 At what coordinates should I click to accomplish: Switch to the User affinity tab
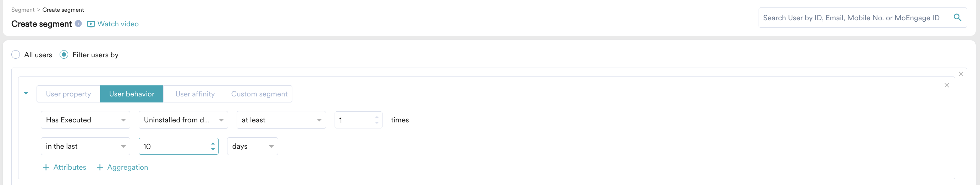(195, 94)
